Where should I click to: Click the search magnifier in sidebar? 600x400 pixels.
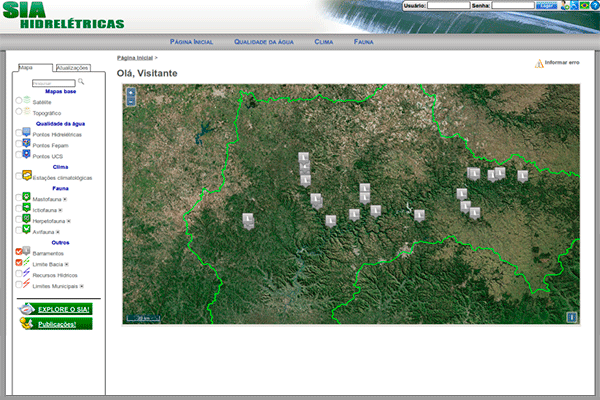(x=82, y=82)
